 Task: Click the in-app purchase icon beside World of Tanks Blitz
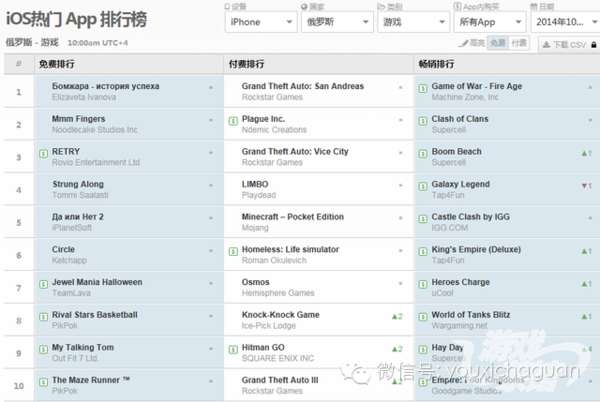click(x=423, y=317)
